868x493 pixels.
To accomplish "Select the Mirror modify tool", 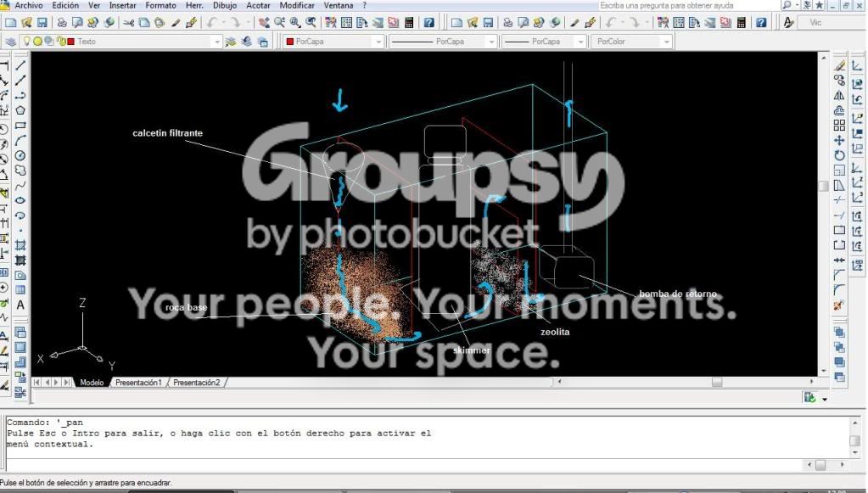I will tap(840, 96).
